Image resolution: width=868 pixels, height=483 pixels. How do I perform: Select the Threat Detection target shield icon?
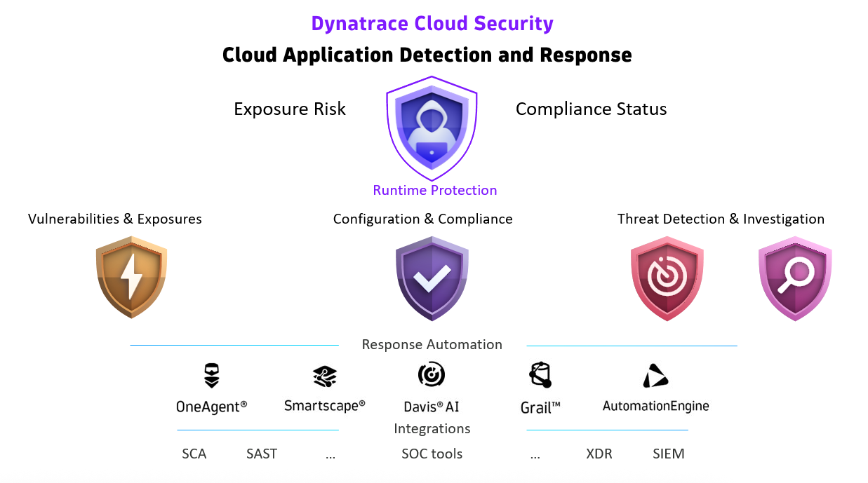[667, 278]
